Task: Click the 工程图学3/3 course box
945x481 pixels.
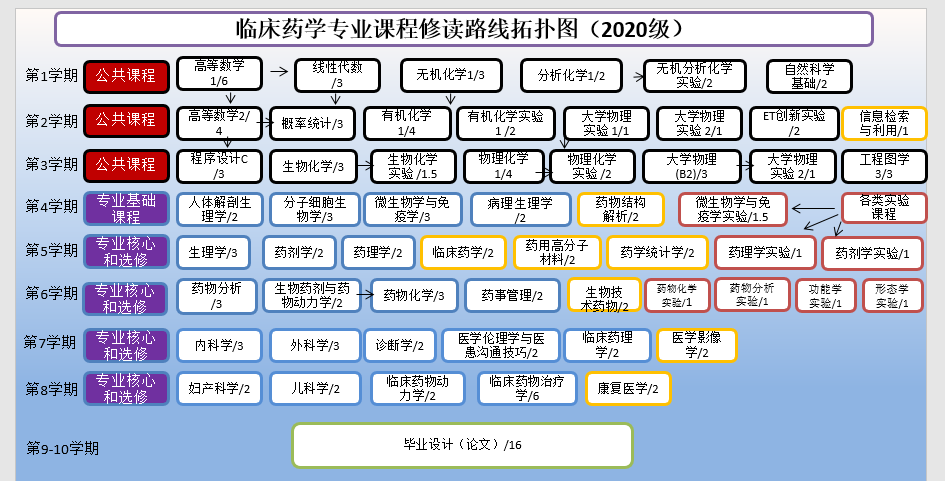Action: (x=884, y=166)
